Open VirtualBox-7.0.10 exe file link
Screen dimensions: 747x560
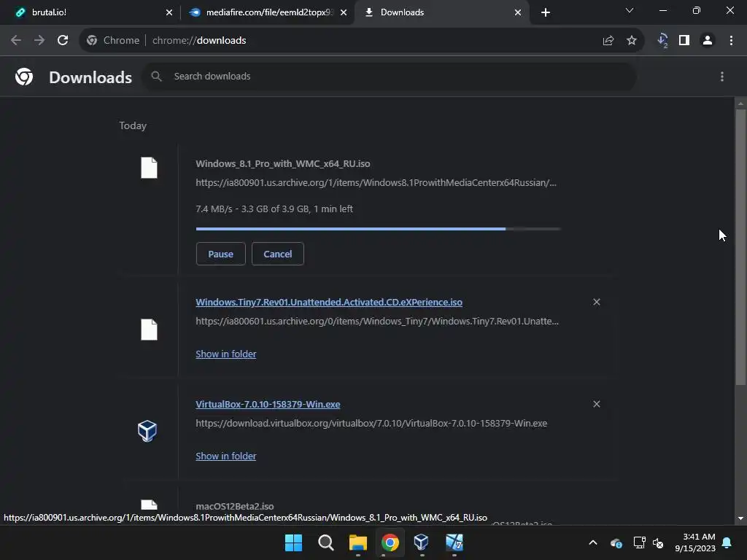(x=268, y=404)
